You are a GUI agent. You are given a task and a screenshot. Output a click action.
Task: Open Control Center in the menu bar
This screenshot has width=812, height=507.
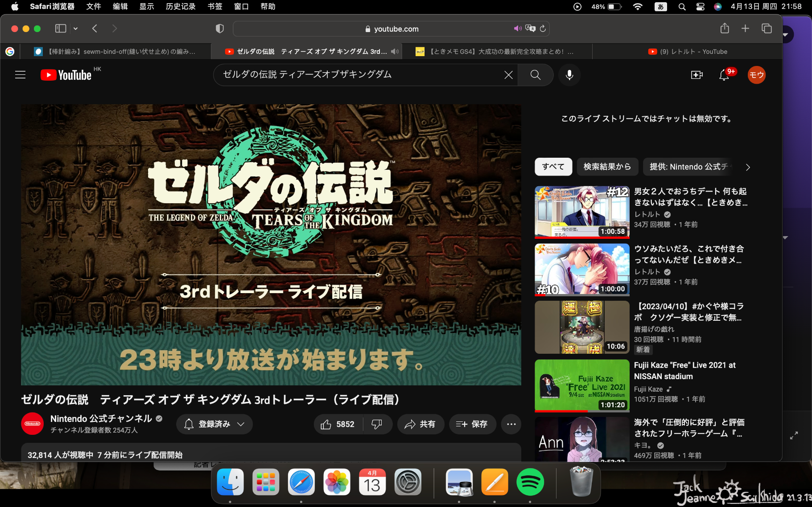tap(700, 7)
